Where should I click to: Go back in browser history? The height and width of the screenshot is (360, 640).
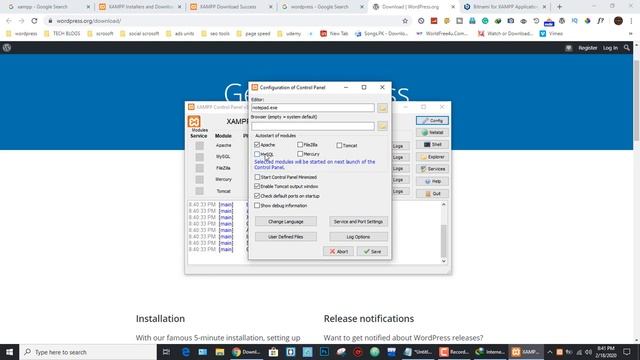coord(9,21)
